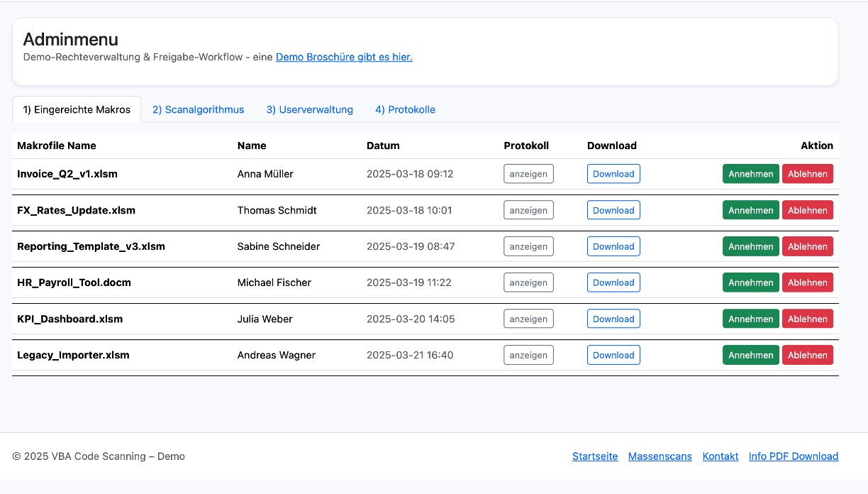The height and width of the screenshot is (494, 868).
Task: Open the Massenscans footer link
Action: pyautogui.click(x=660, y=456)
